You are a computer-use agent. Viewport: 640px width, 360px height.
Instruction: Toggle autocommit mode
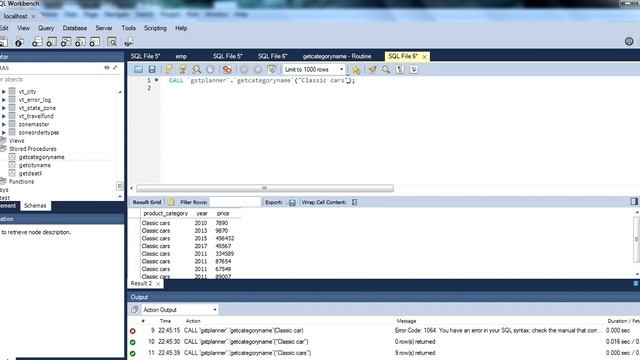[271, 69]
